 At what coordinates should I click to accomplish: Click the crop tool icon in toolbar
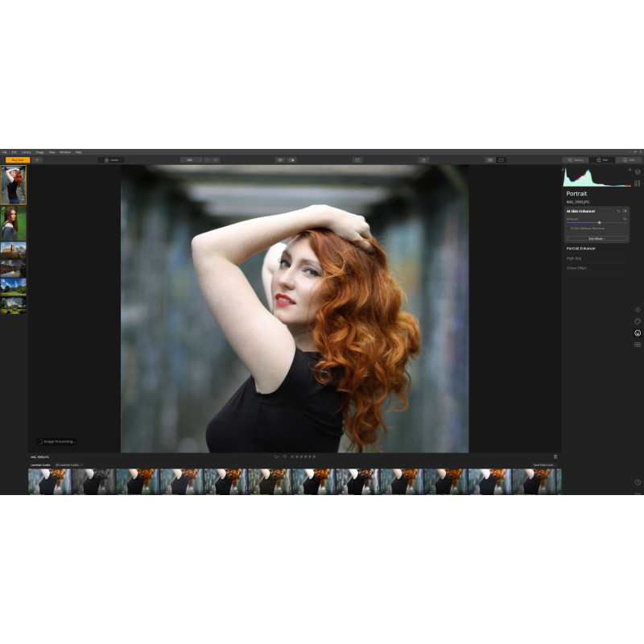coord(357,160)
